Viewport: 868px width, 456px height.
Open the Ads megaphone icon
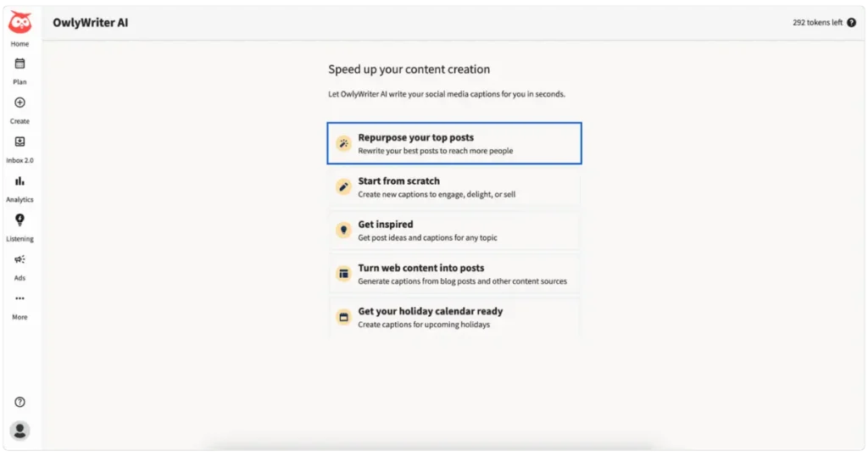pos(20,259)
